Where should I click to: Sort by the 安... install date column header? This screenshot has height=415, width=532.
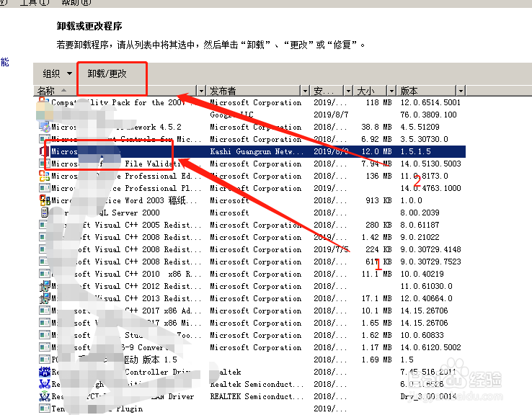tap(327, 91)
